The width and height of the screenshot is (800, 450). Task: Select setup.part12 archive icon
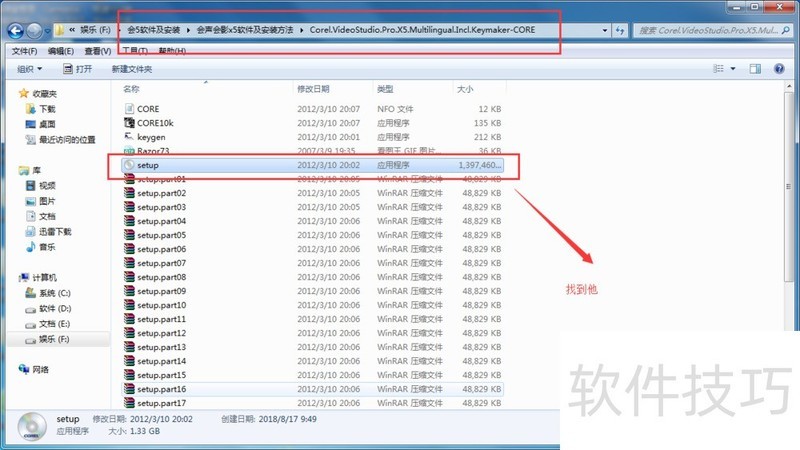pos(129,333)
